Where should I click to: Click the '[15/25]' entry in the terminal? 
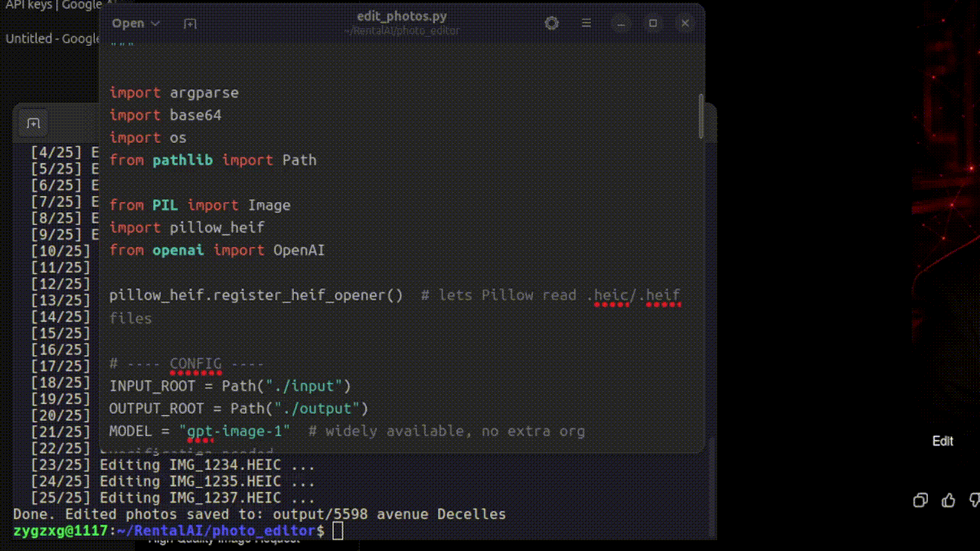point(60,333)
